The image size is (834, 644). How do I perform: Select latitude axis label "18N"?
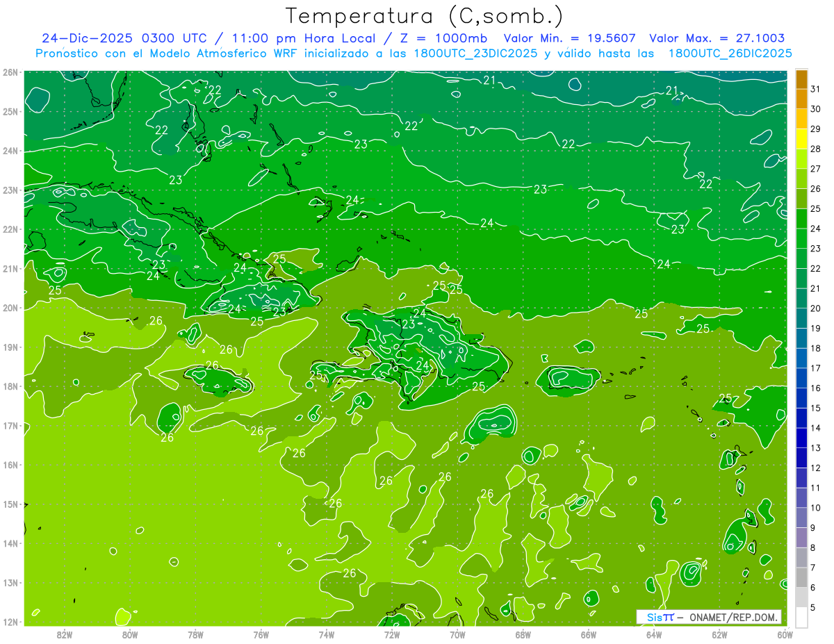(10, 386)
